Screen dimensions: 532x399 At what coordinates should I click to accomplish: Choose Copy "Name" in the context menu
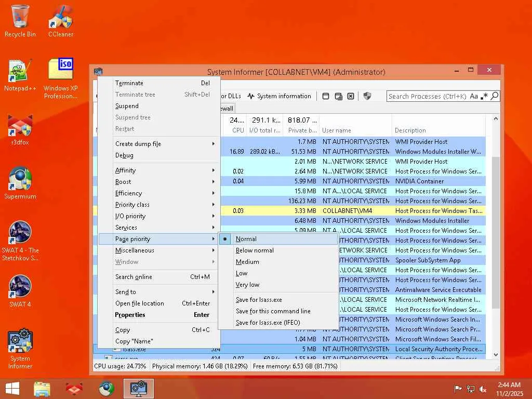pos(159,341)
